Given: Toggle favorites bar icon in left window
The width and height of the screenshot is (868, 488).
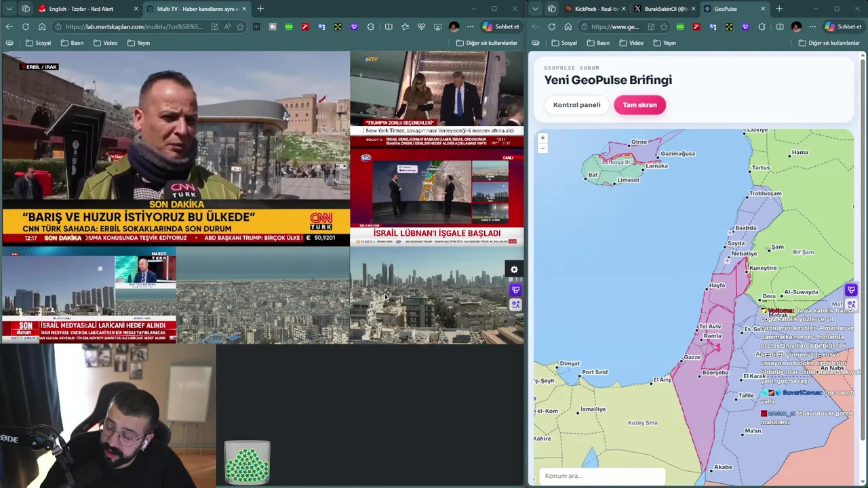Looking at the screenshot, I should coord(9,43).
